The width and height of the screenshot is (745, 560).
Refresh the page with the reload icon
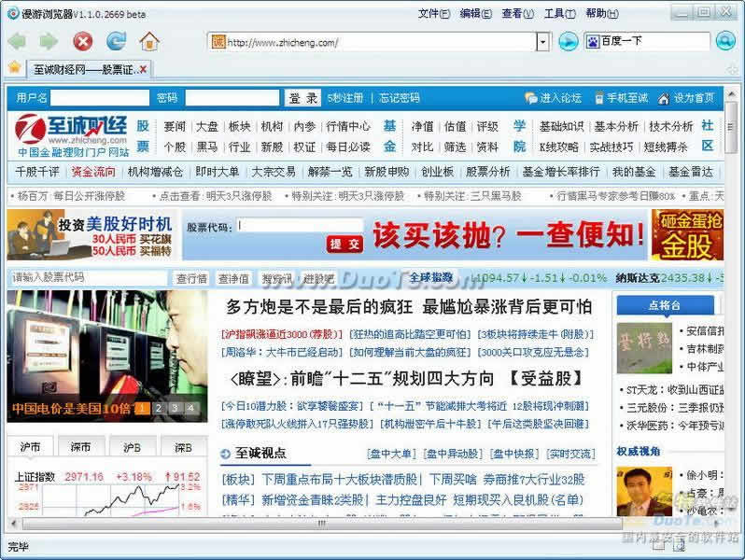point(116,42)
